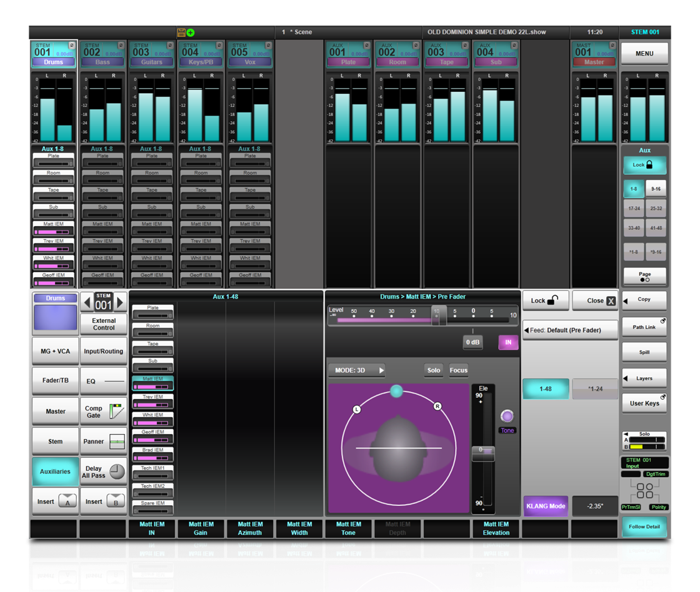700x592 pixels.
Task: Open the Comp Gate dynamics view
Action: point(104,412)
